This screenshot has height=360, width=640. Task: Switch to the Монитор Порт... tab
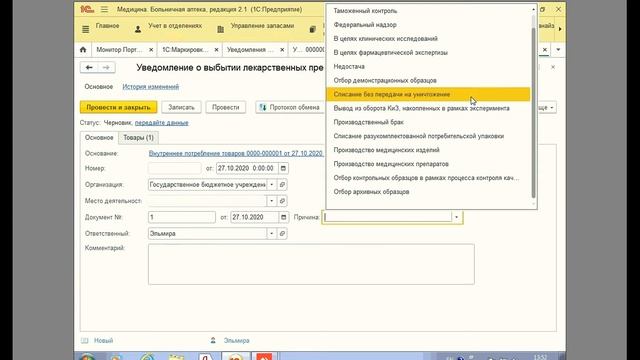(119, 50)
